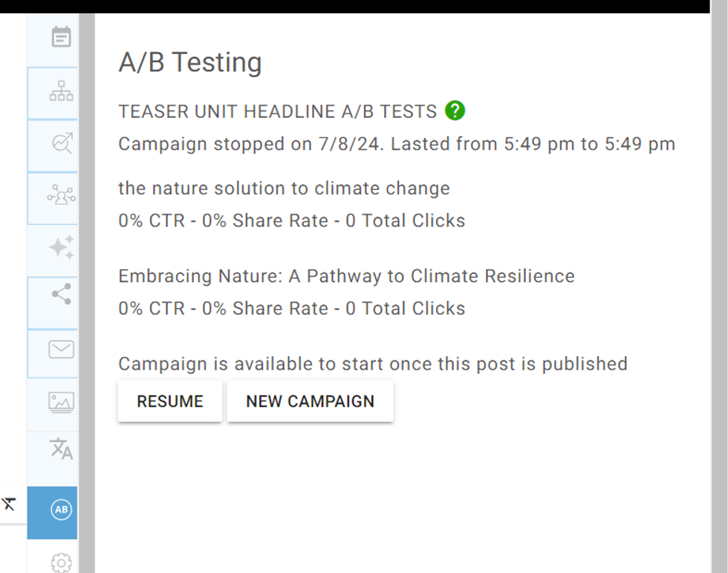Open the settings gear sidebar icon
728x573 pixels.
pos(61,563)
